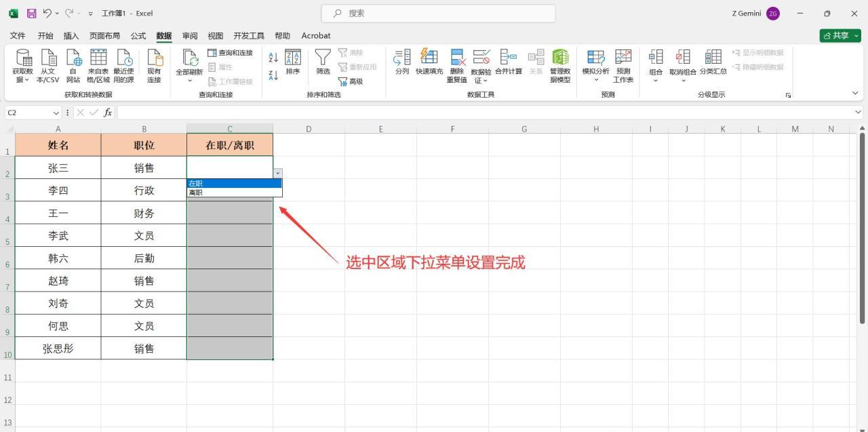Click header cell 在职/离职
Screen dimensions: 868x432
(x=230, y=145)
